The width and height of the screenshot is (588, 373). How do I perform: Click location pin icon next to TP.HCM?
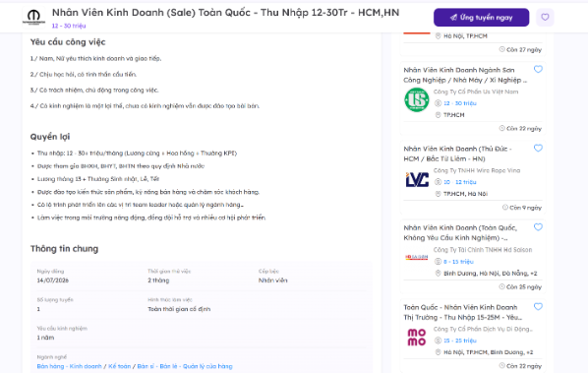point(438,115)
